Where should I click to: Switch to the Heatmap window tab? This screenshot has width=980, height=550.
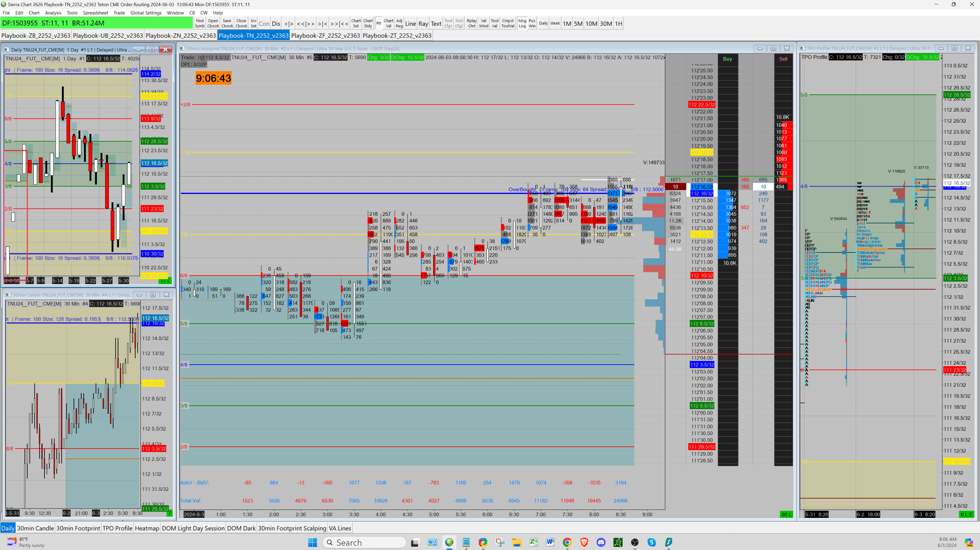[147, 528]
